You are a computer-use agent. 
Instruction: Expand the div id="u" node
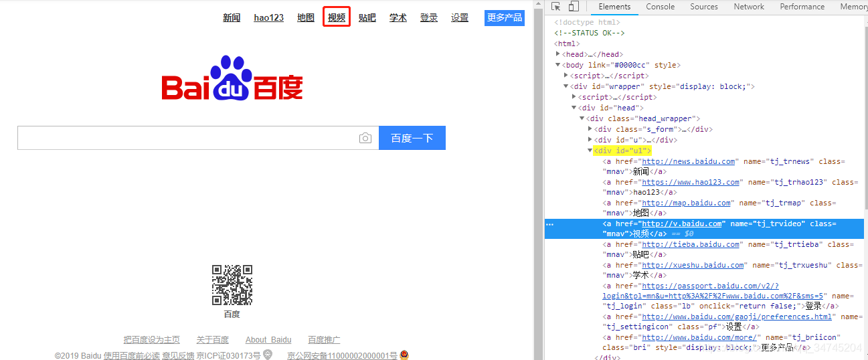click(x=590, y=140)
